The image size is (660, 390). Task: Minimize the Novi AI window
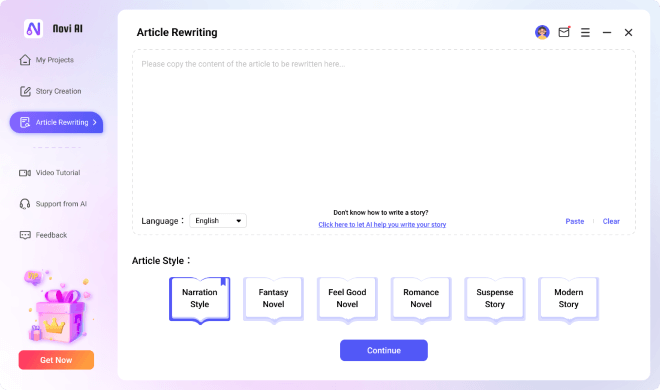point(607,32)
